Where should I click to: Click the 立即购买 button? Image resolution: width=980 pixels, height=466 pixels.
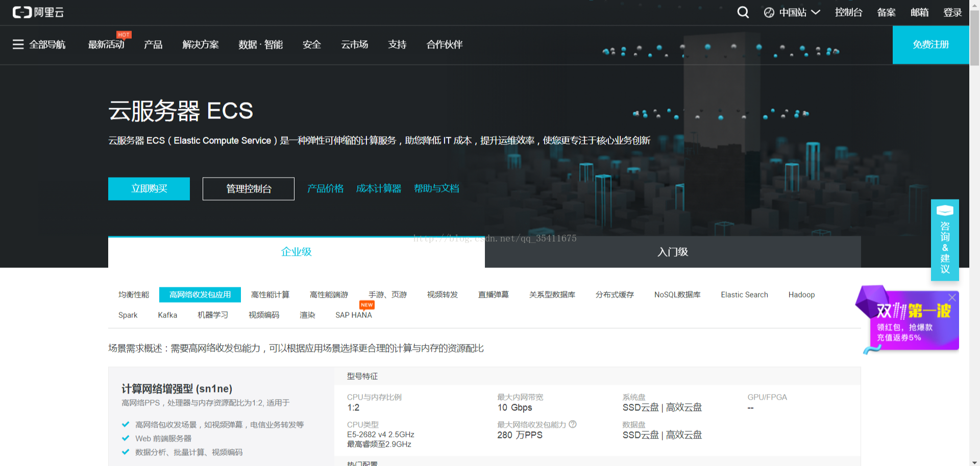pyautogui.click(x=149, y=189)
